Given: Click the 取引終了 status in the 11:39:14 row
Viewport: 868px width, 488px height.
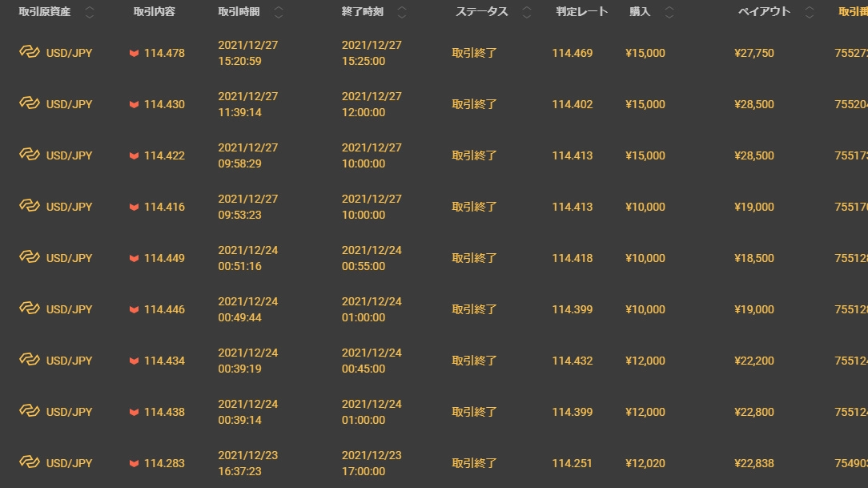Looking at the screenshot, I should point(474,104).
